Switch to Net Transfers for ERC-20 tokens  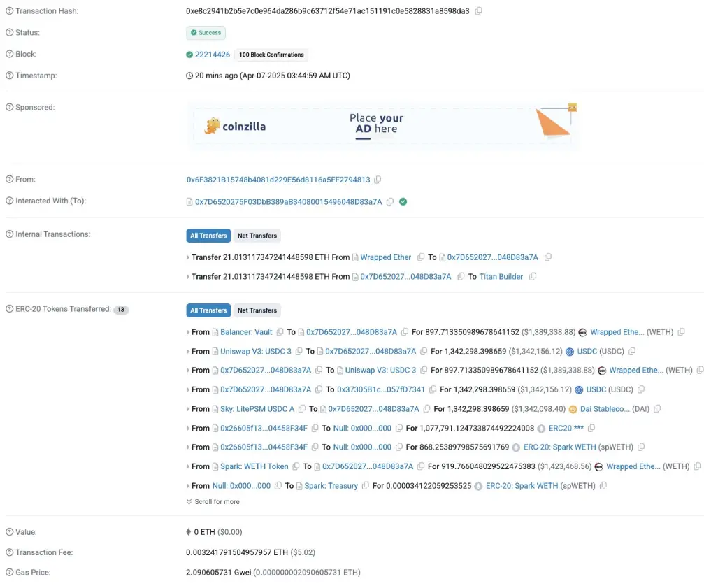point(257,310)
